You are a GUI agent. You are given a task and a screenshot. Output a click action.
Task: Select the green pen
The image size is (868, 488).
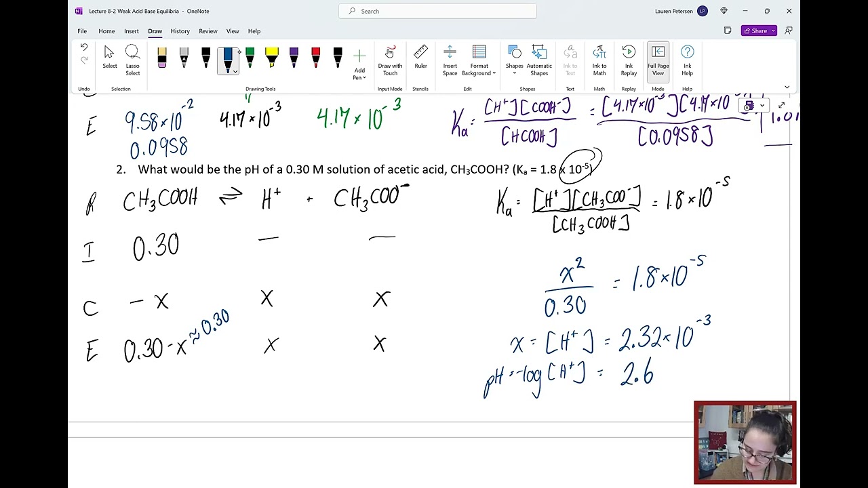250,58
